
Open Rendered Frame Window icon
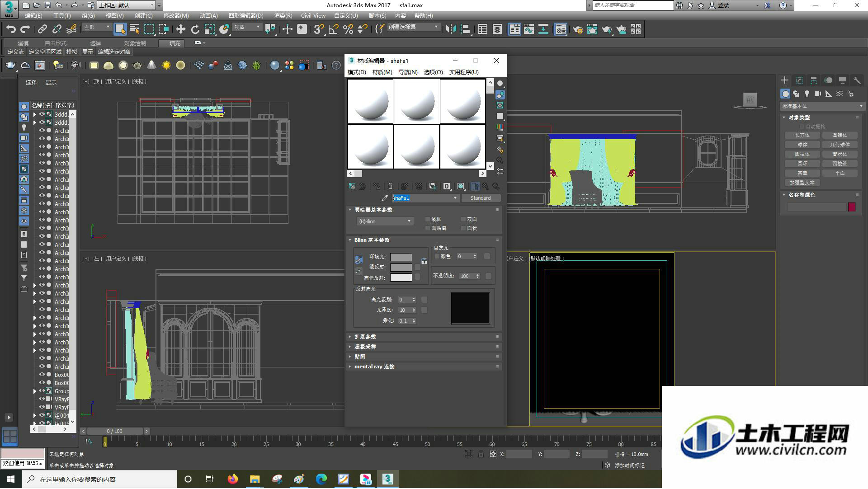(x=592, y=29)
